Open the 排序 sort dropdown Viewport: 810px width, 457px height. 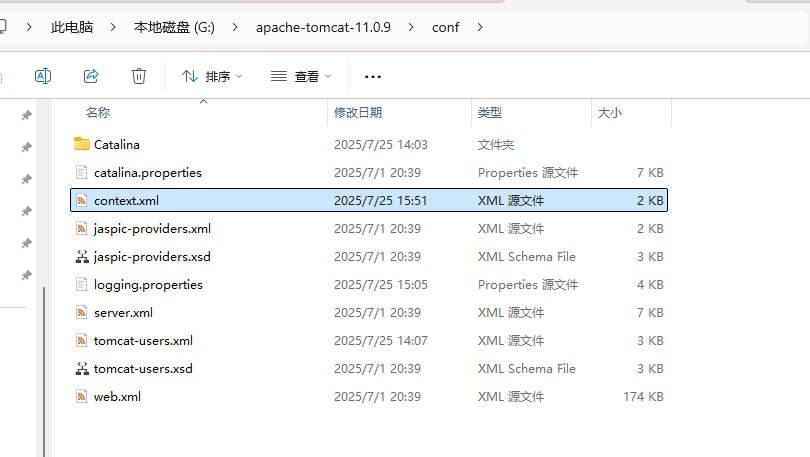point(212,76)
